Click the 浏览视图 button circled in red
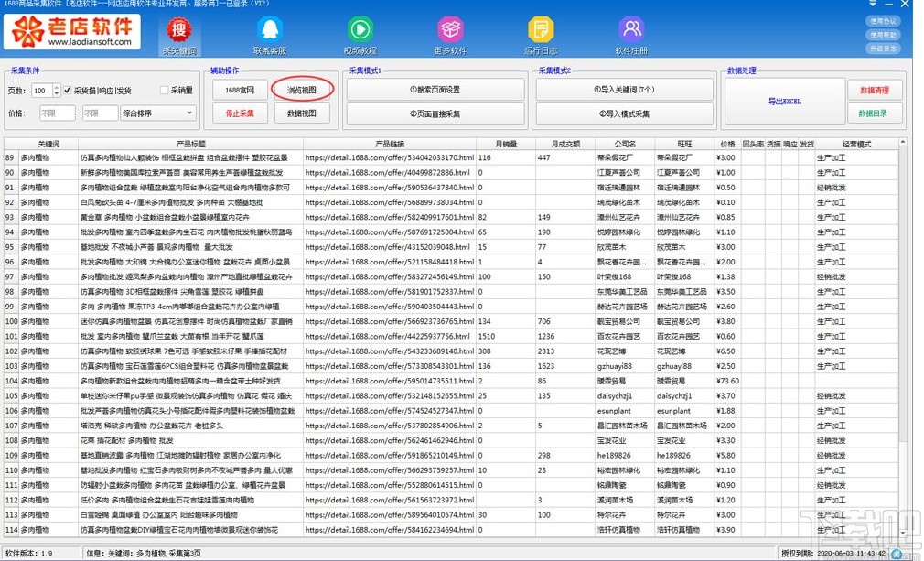Viewport: 924px width, 561px height. click(x=302, y=89)
